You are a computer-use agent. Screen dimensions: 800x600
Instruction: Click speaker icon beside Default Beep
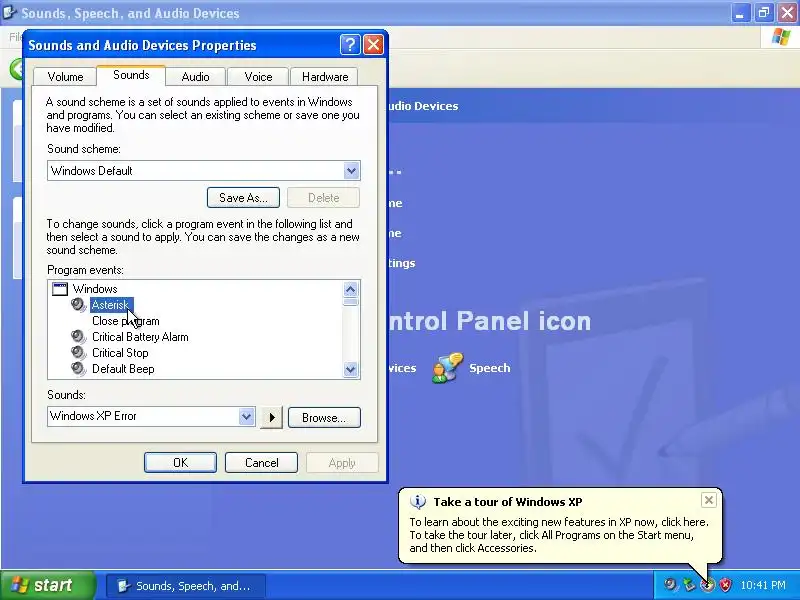click(x=78, y=369)
